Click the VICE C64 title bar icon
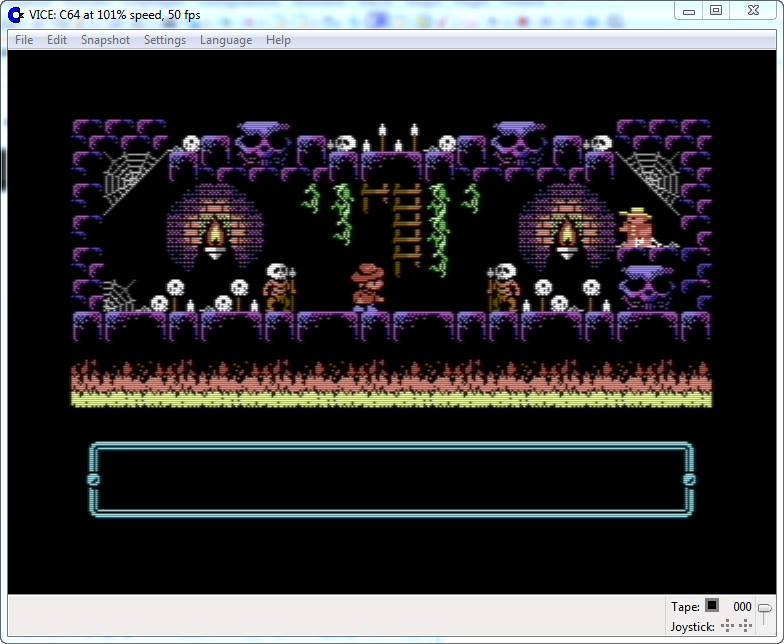 click(x=16, y=15)
